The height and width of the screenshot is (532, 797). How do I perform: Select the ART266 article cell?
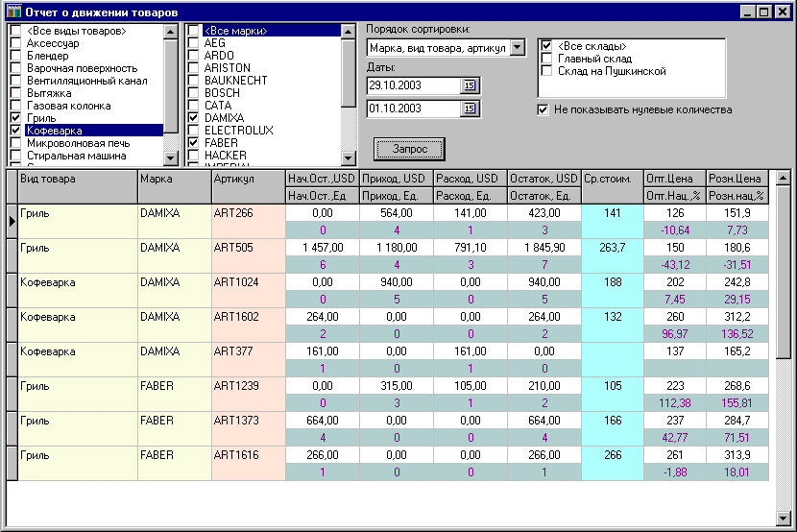(x=249, y=222)
